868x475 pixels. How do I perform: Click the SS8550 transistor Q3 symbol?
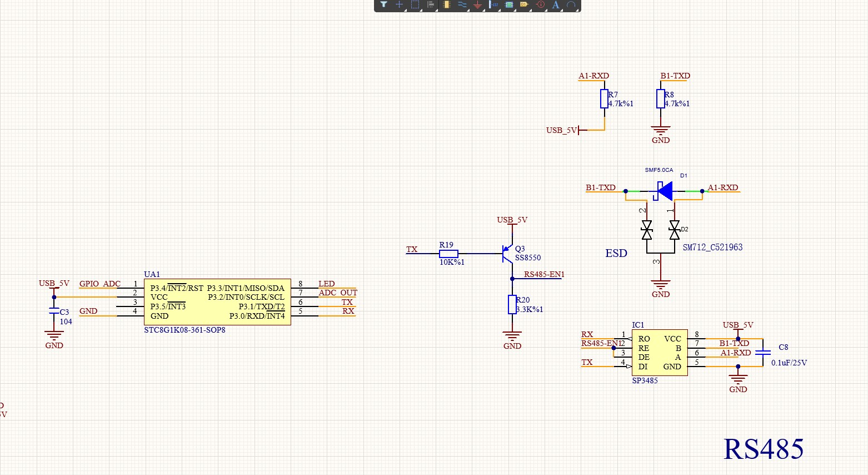507,254
